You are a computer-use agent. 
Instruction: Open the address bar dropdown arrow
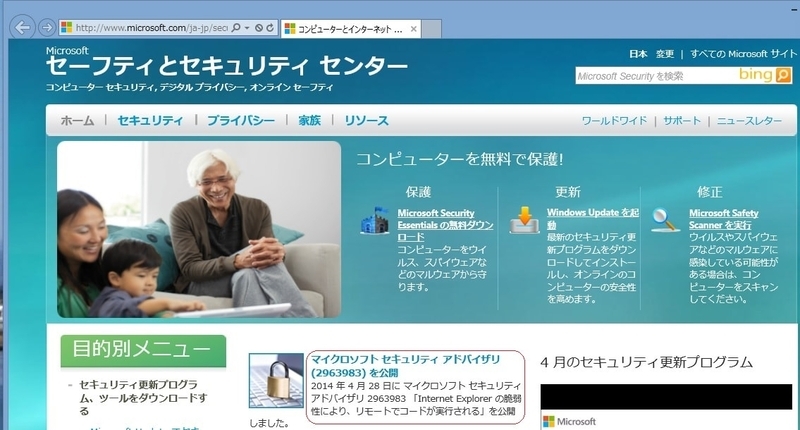point(247,28)
